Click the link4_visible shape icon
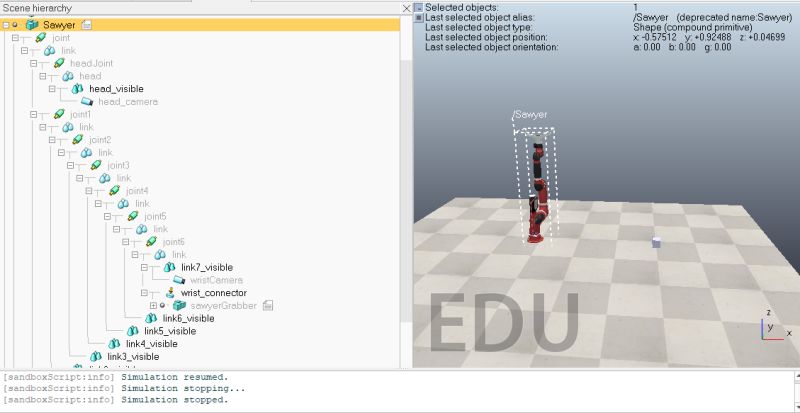Image resolution: width=800 pixels, height=413 pixels. [114, 344]
